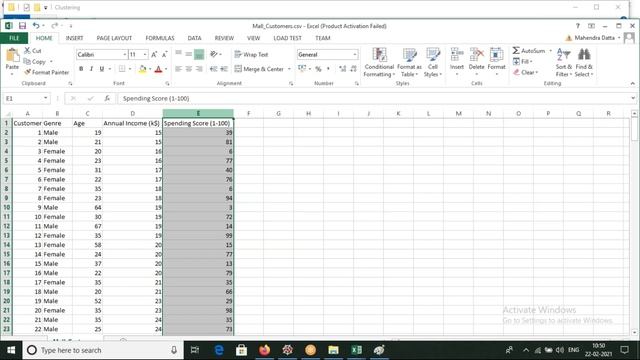Image resolution: width=640 pixels, height=360 pixels.
Task: Click the Increase Indent icon
Action: [224, 69]
